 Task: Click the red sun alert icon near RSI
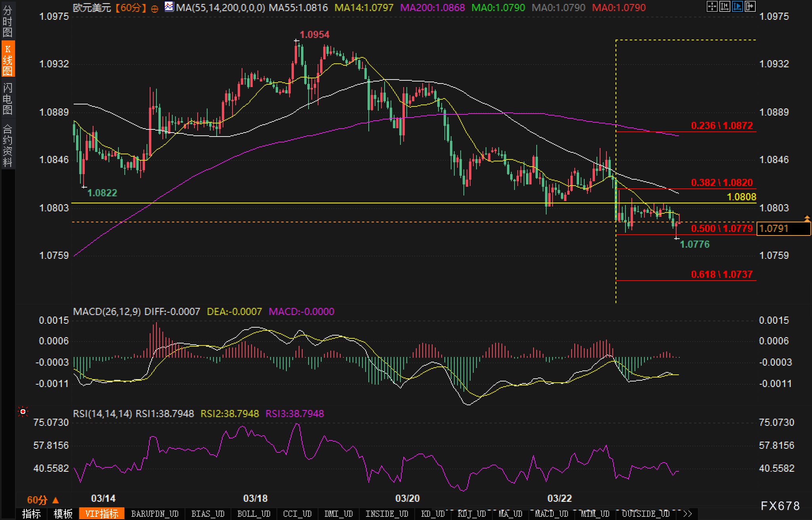coord(23,412)
